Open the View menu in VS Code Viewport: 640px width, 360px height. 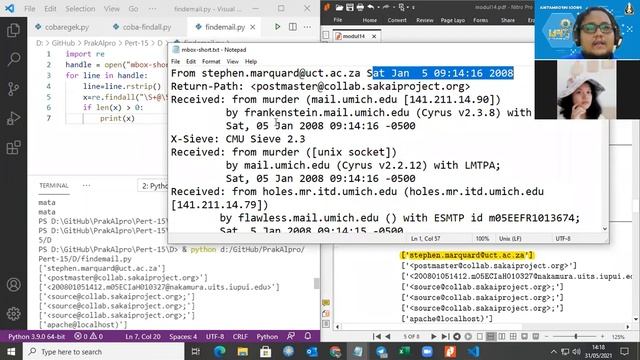111,9
